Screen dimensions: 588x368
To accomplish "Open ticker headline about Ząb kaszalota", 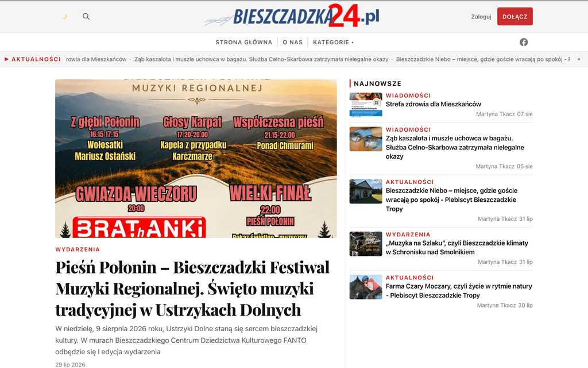I will 261,59.
